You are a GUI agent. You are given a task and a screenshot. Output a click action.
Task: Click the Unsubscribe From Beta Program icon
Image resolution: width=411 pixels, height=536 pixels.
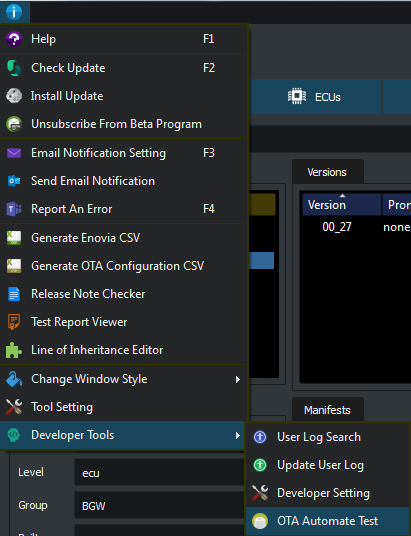pos(14,124)
